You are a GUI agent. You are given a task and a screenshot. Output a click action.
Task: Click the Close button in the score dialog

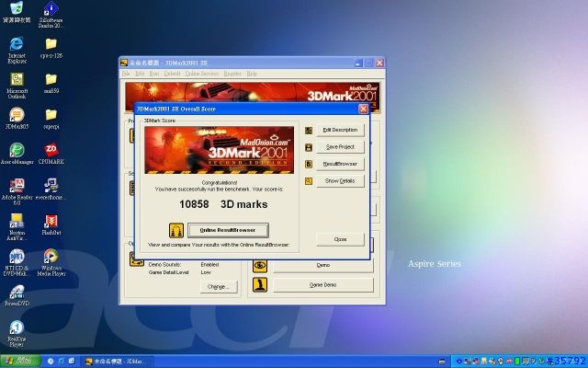click(x=340, y=239)
